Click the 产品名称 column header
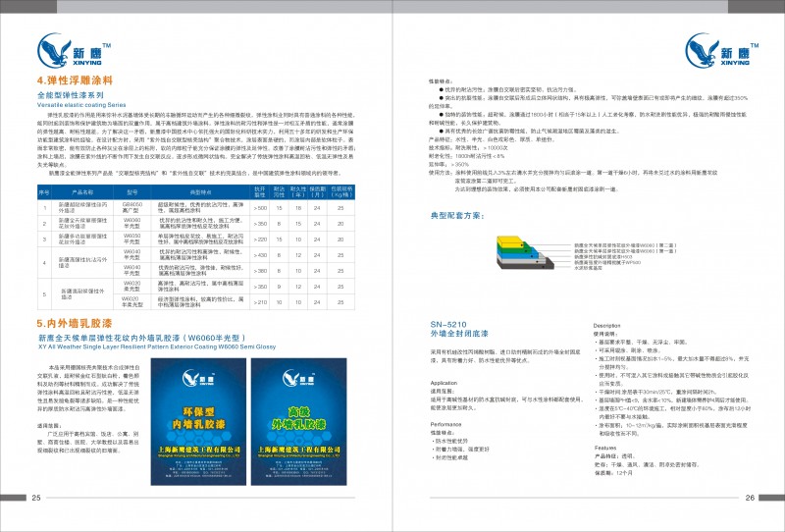785x532 pixels. (82, 192)
